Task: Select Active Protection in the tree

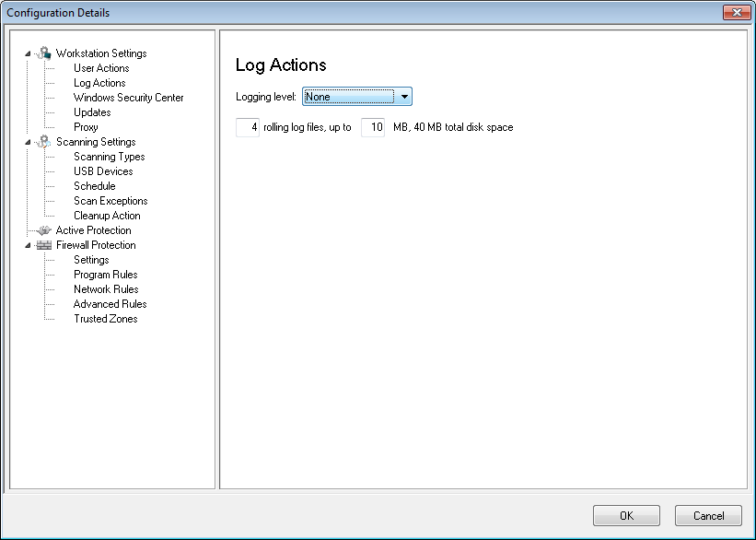Action: 94,230
